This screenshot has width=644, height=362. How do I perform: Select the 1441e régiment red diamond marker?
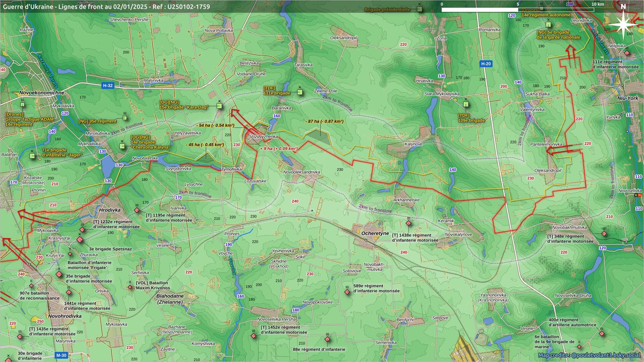[69, 292]
